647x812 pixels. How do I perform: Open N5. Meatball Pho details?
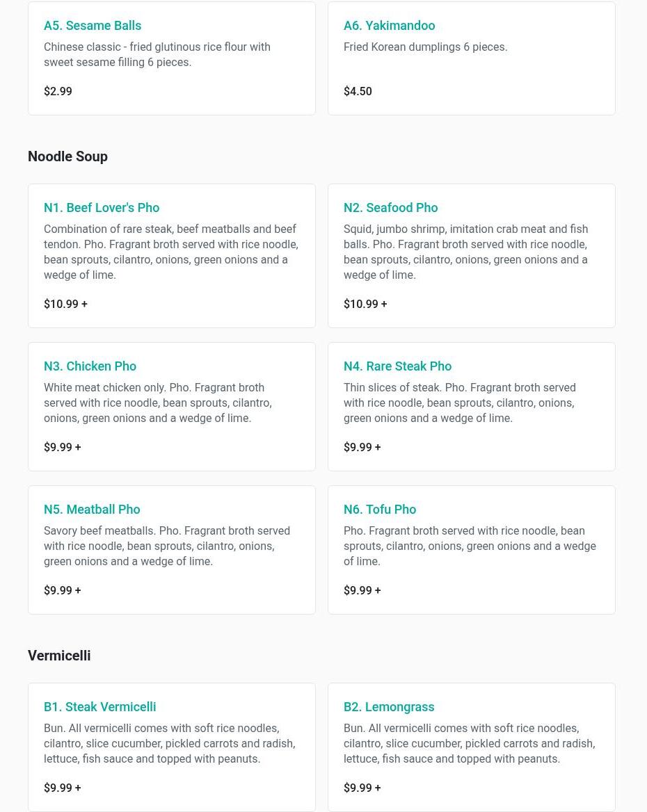click(x=92, y=510)
